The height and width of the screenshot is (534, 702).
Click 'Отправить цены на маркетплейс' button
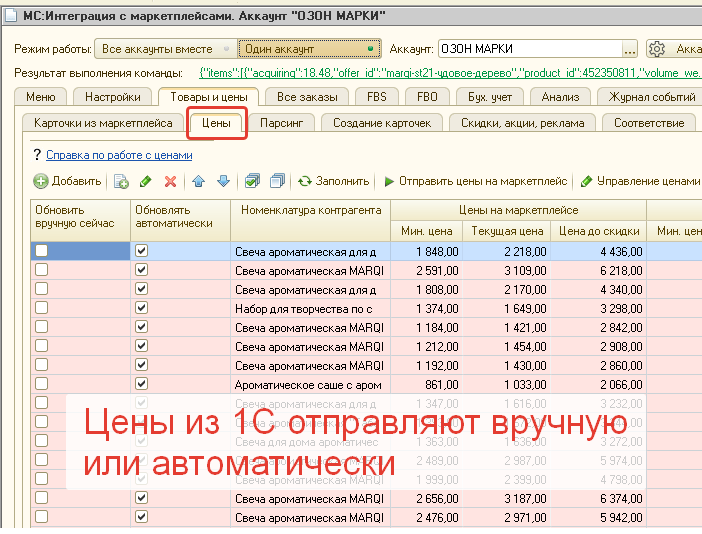476,181
